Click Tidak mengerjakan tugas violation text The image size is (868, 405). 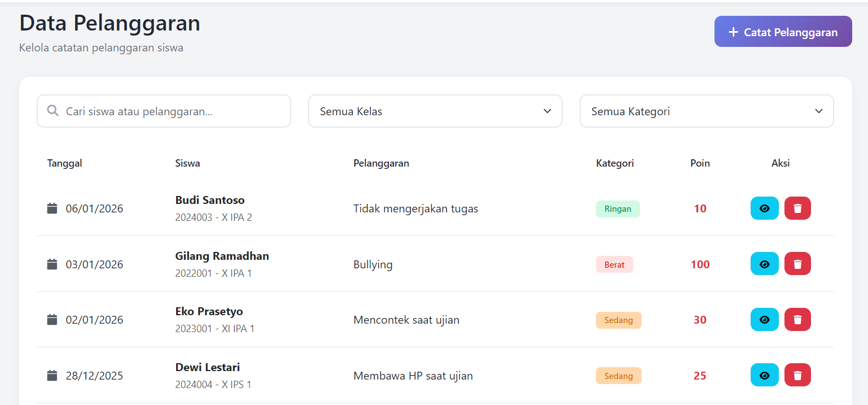pyautogui.click(x=416, y=208)
